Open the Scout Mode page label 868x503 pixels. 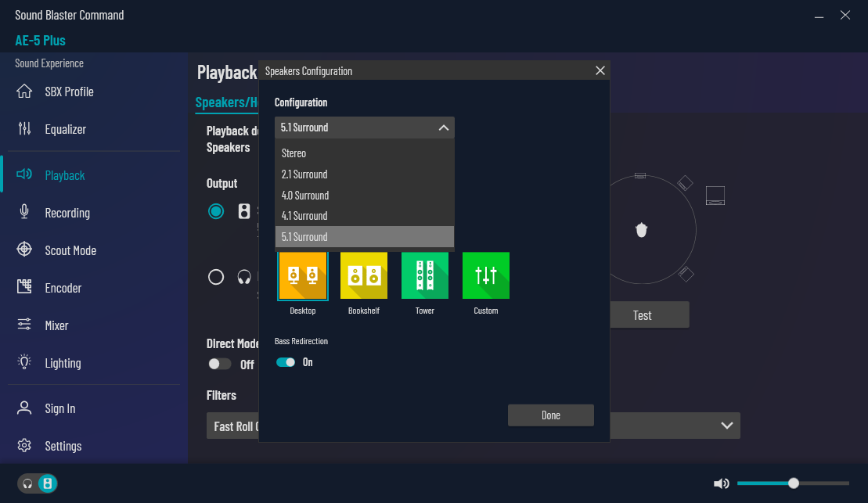(71, 250)
